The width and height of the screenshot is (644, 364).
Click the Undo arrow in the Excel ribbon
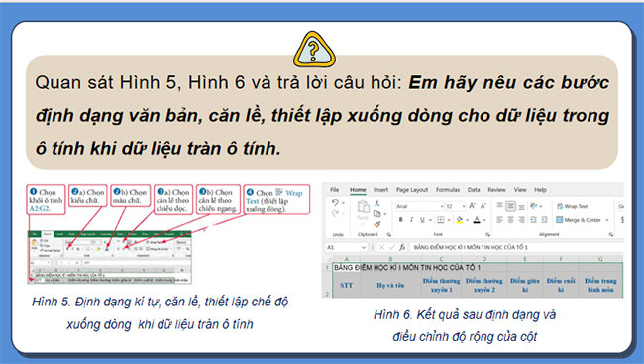(x=335, y=202)
